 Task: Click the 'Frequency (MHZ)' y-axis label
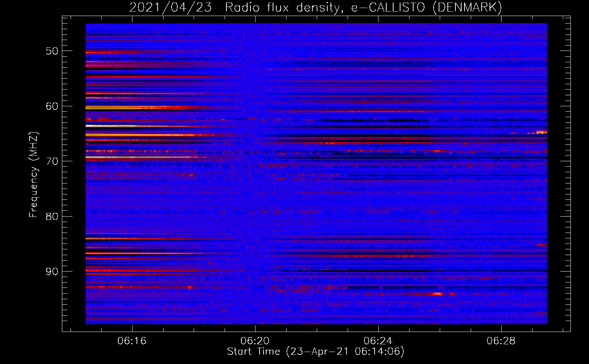click(33, 175)
